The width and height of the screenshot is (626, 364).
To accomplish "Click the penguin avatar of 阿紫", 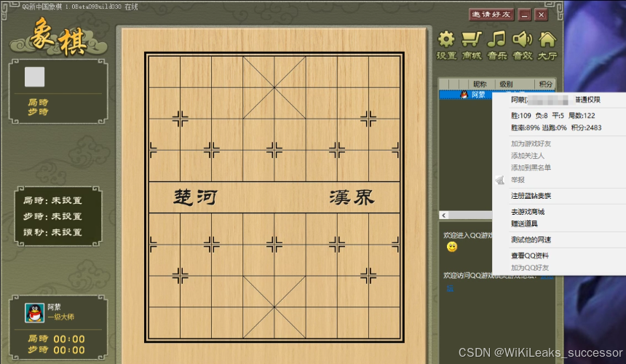I will tap(35, 312).
